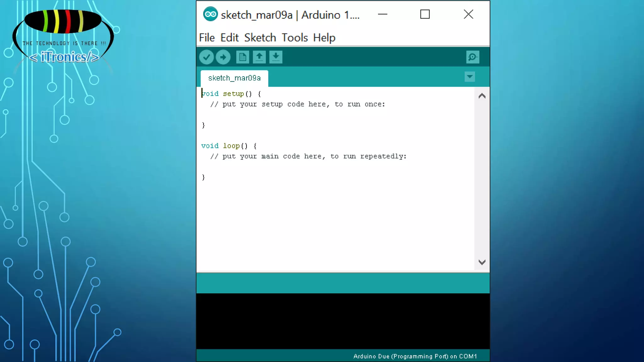This screenshot has width=644, height=362.
Task: Click the Upload arrow button
Action: (x=223, y=57)
